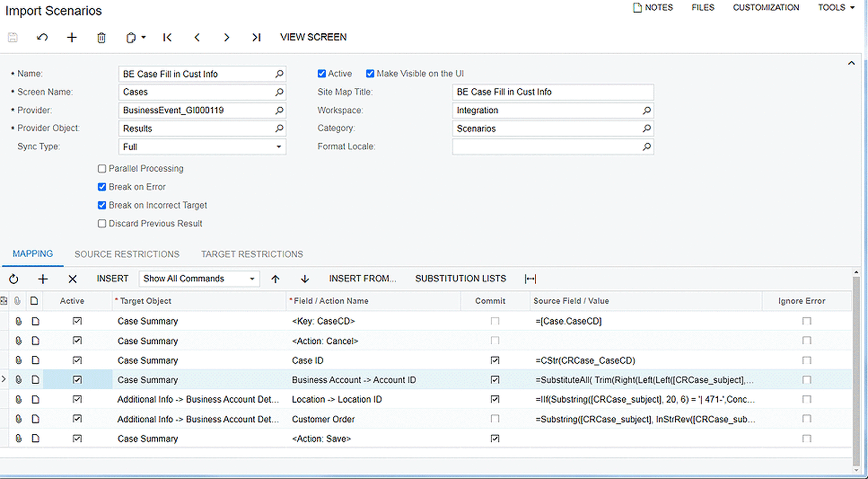Open the clipboard dropdown arrow in the toolbar
This screenshot has height=479, width=868.
point(144,37)
